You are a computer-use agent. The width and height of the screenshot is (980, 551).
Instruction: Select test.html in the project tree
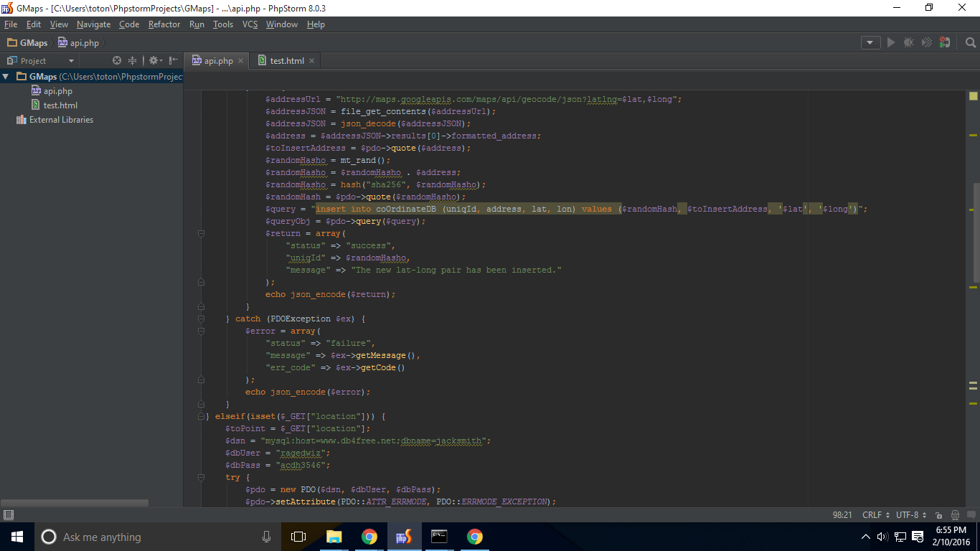click(54, 105)
